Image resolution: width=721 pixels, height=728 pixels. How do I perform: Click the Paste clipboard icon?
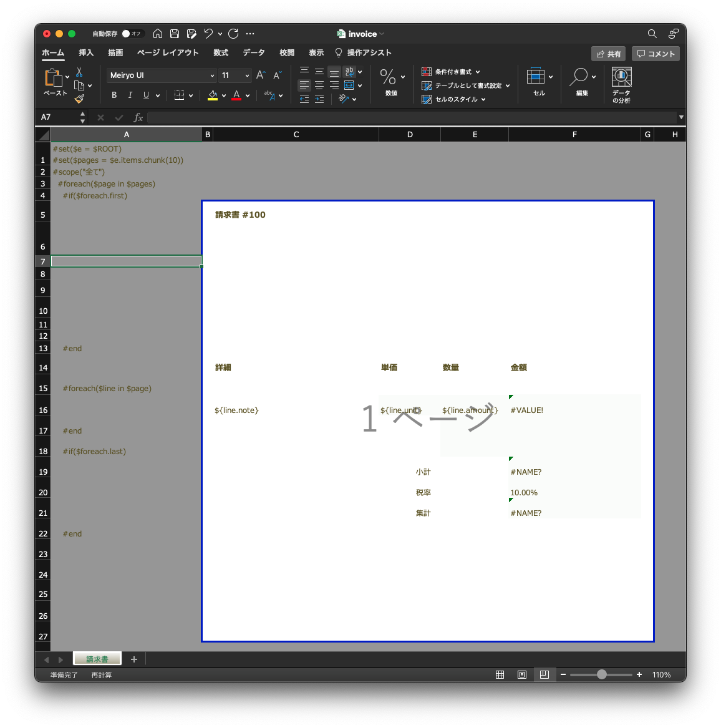(54, 77)
